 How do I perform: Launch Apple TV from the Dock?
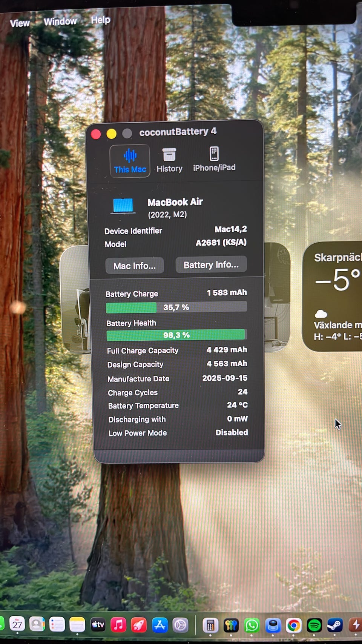tap(98, 625)
